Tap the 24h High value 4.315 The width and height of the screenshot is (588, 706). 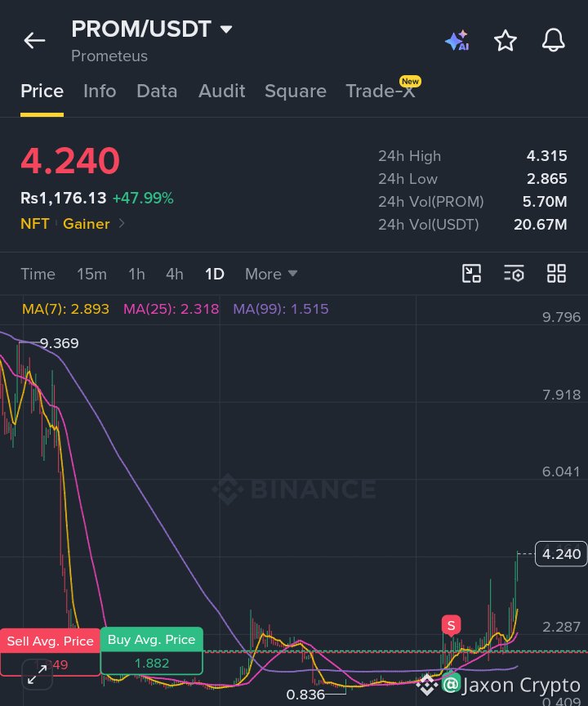[546, 156]
